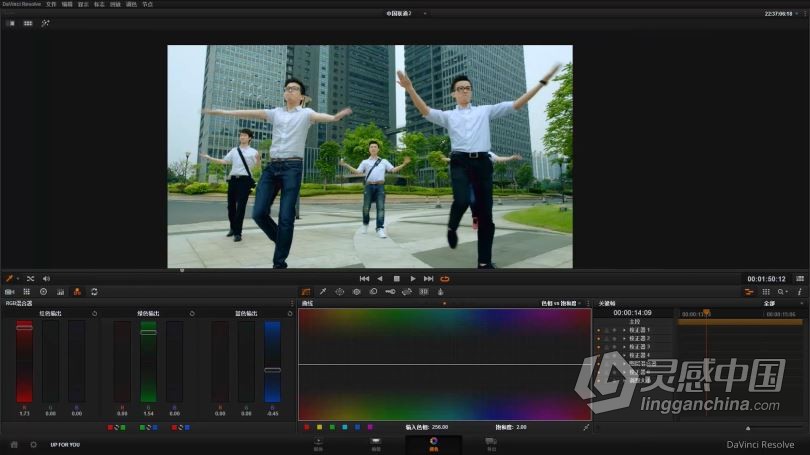Open the File menu
The width and height of the screenshot is (810, 455).
click(51, 4)
